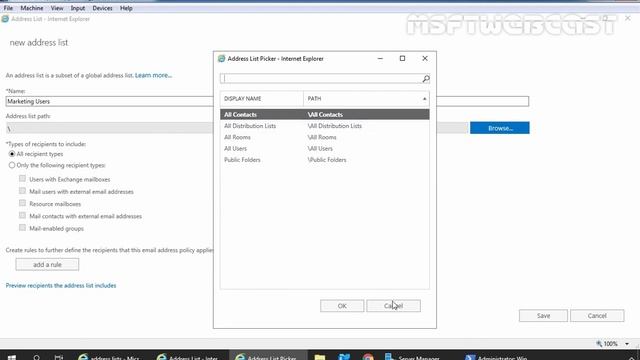Select Only the following recipient types radio
The width and height of the screenshot is (640, 360).
pos(12,165)
